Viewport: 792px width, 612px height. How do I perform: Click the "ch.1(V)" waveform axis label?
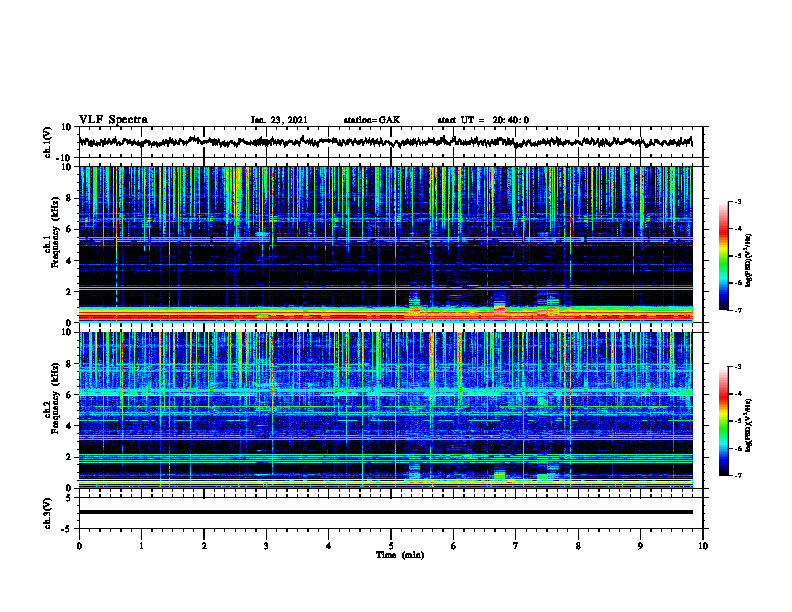click(x=48, y=142)
